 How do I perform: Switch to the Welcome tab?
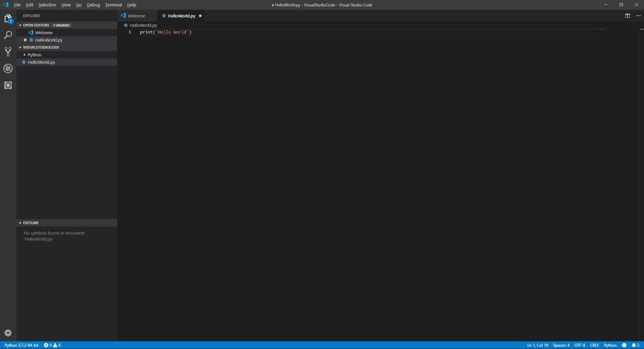(137, 16)
